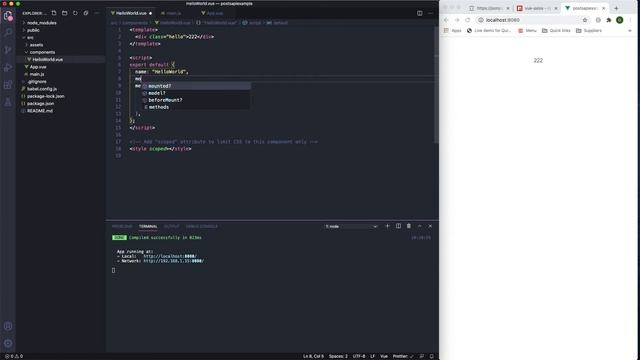
Task: Show hidden bookmarks with the chevron
Action: pyautogui.click(x=630, y=31)
